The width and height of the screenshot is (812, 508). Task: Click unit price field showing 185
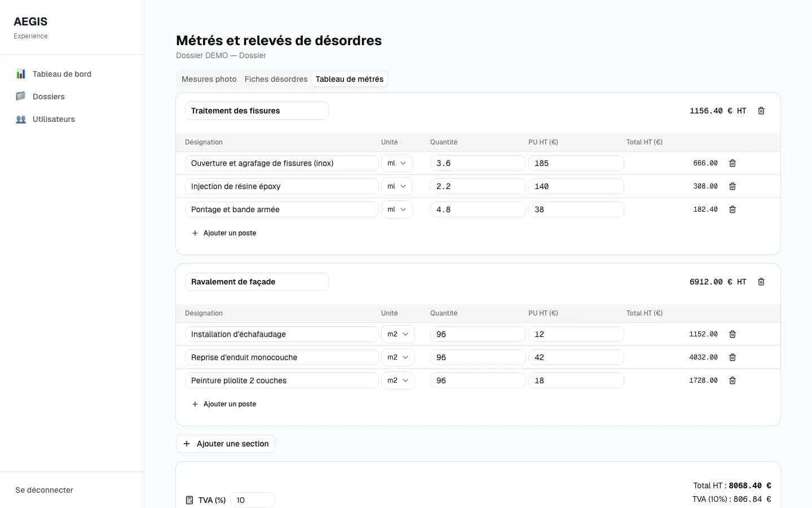[x=576, y=163]
